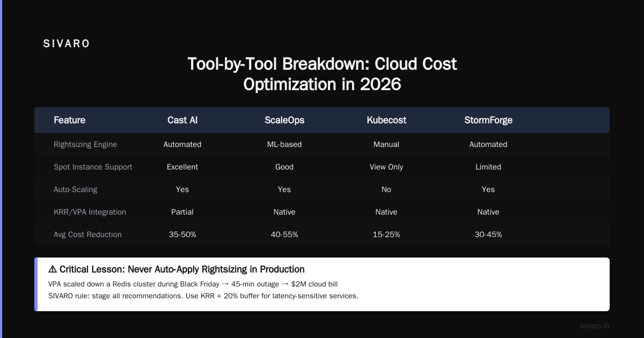Select StormForge's Native integration cell
This screenshot has width=644, height=338.
[488, 212]
